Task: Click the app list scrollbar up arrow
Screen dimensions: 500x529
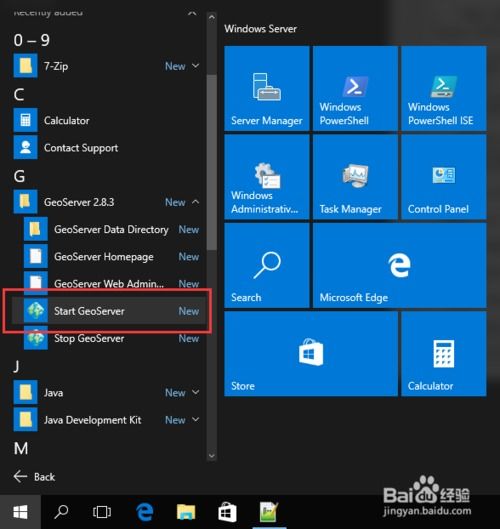Action: point(212,18)
